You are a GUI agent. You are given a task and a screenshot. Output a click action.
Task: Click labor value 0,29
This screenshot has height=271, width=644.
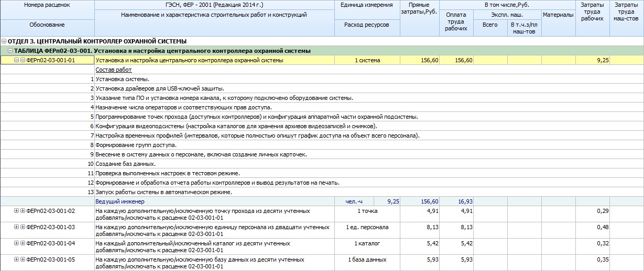603,211
